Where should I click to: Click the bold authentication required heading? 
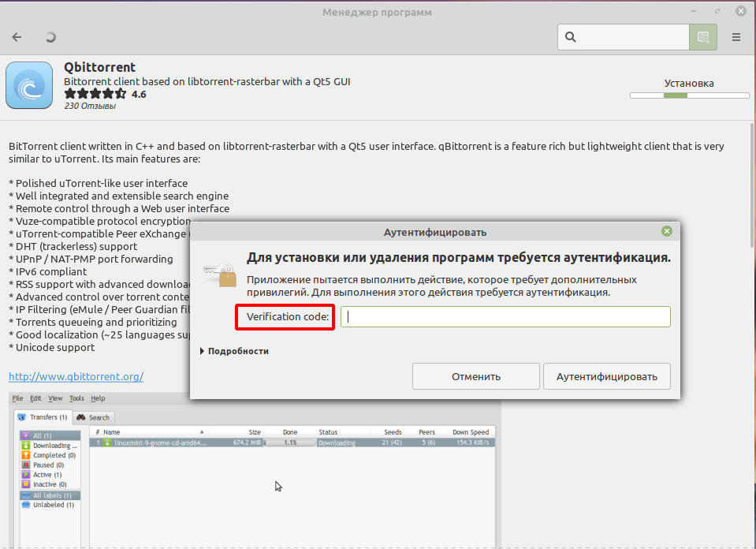coord(459,258)
